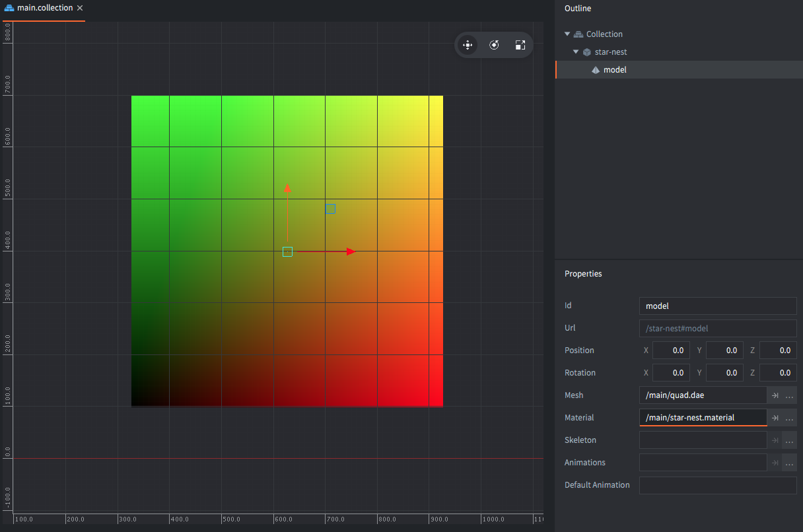Browse for Animations file with ellipsis button
Screen dimensions: 803x532
point(790,463)
